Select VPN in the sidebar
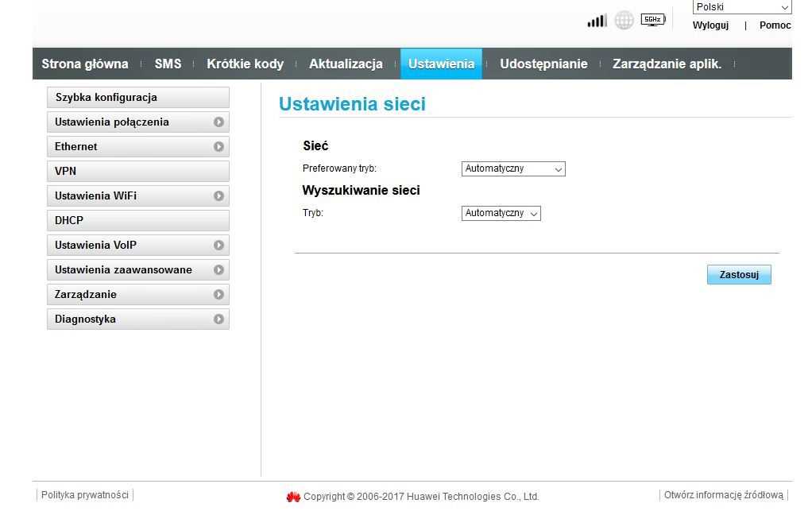 138,172
